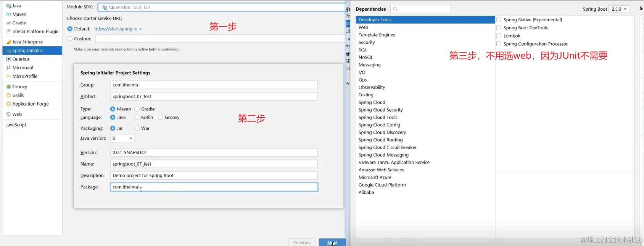The height and width of the screenshot is (246, 644).
Task: Check Spring Native [Experimental] dependency
Action: 499,19
